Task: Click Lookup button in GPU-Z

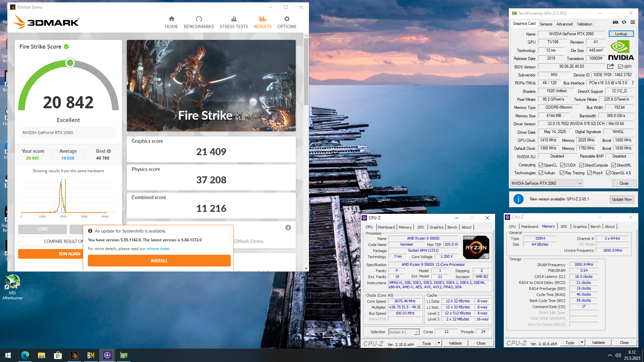Action: [x=621, y=34]
